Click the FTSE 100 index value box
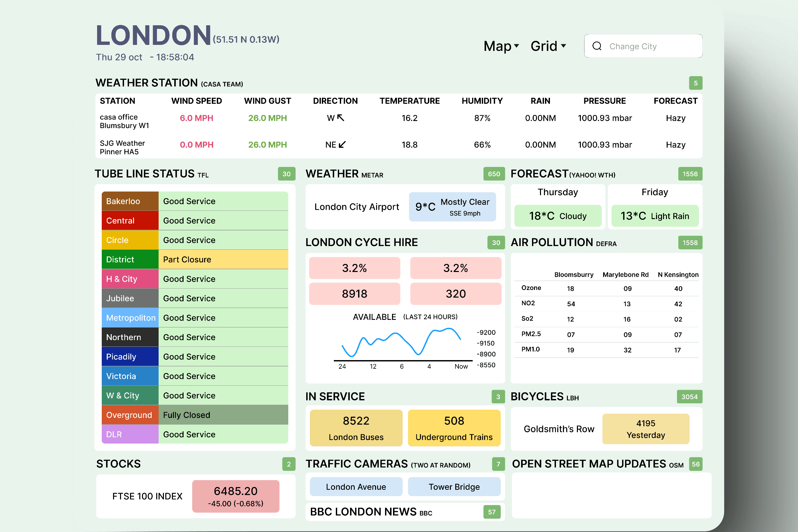 point(235,496)
